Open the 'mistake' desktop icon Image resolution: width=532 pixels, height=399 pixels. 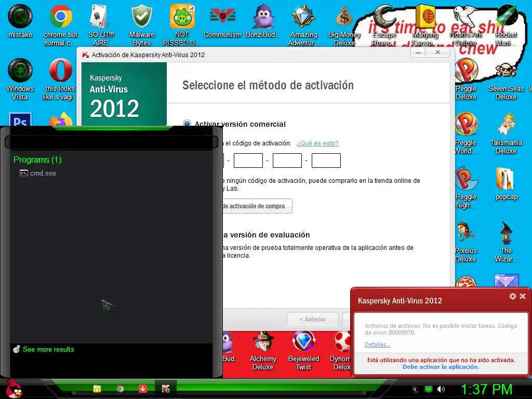click(x=20, y=21)
